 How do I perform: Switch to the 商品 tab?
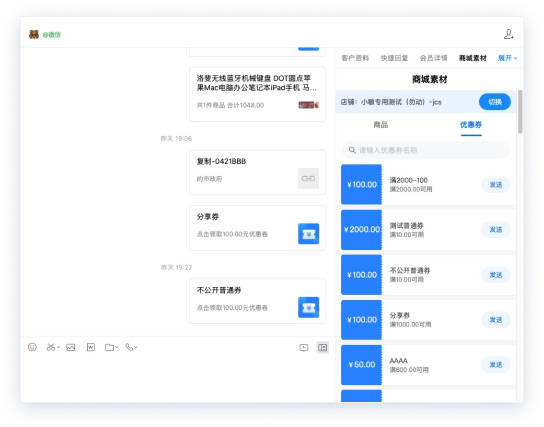click(x=381, y=125)
